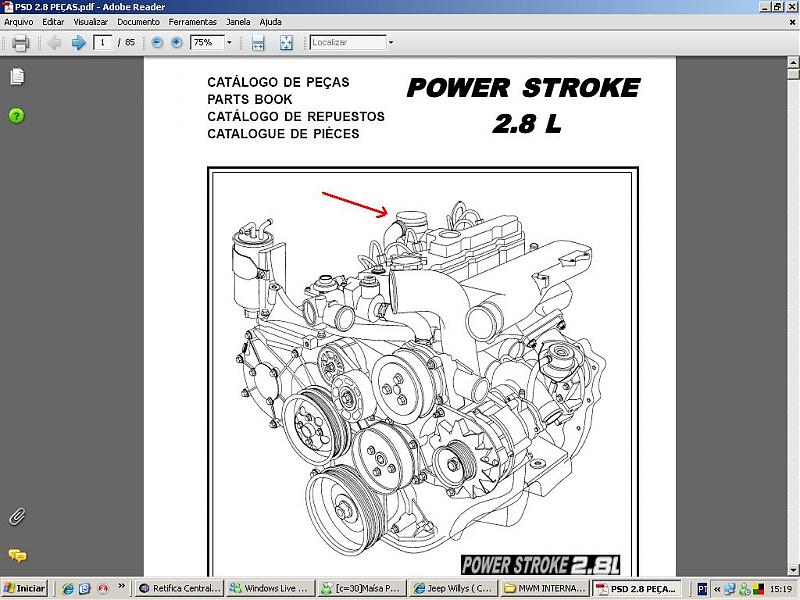800x600 pixels.
Task: Click the network connection tray icon
Action: [730, 589]
